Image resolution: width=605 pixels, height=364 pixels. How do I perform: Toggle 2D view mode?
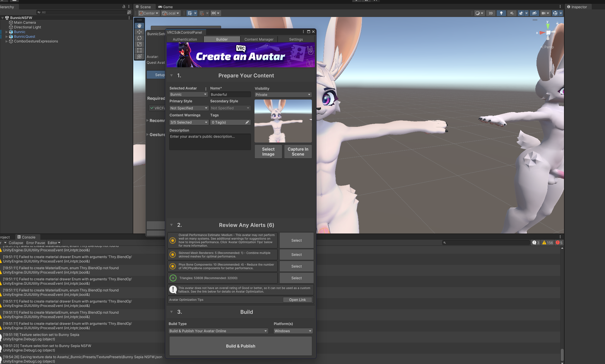pos(491,13)
